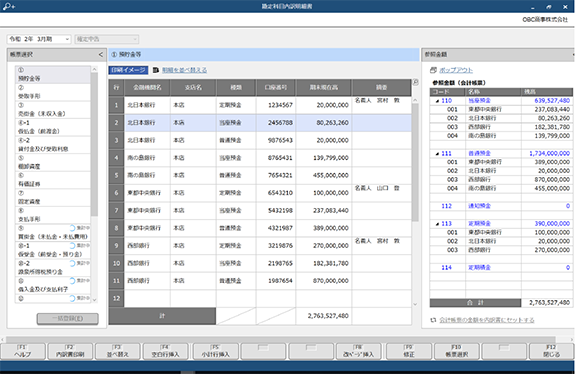Click the F12 閉じる function button
Image resolution: width=575 pixels, height=374 pixels.
(x=552, y=351)
